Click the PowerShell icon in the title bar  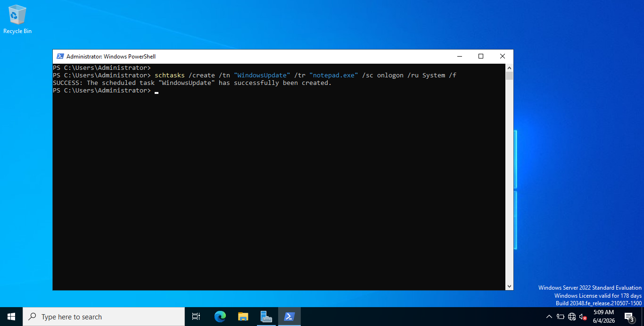tap(60, 57)
